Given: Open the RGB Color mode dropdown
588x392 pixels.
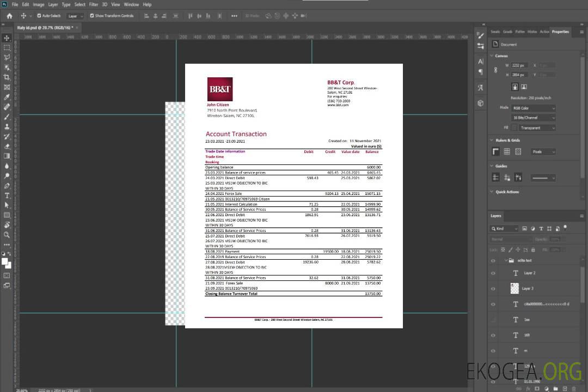Looking at the screenshot, I should (x=533, y=108).
